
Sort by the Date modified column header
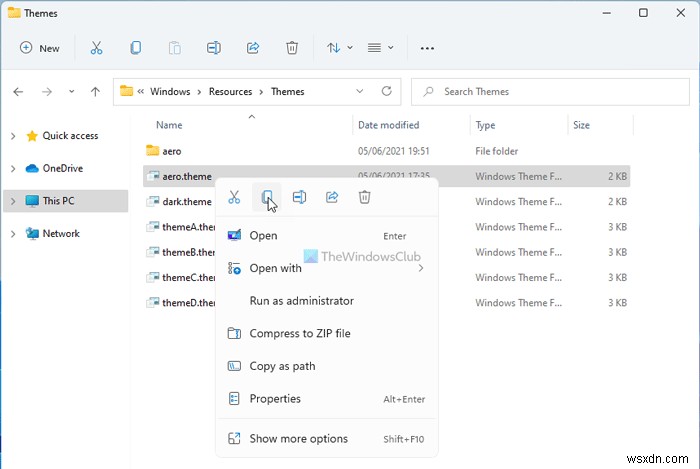click(x=388, y=125)
